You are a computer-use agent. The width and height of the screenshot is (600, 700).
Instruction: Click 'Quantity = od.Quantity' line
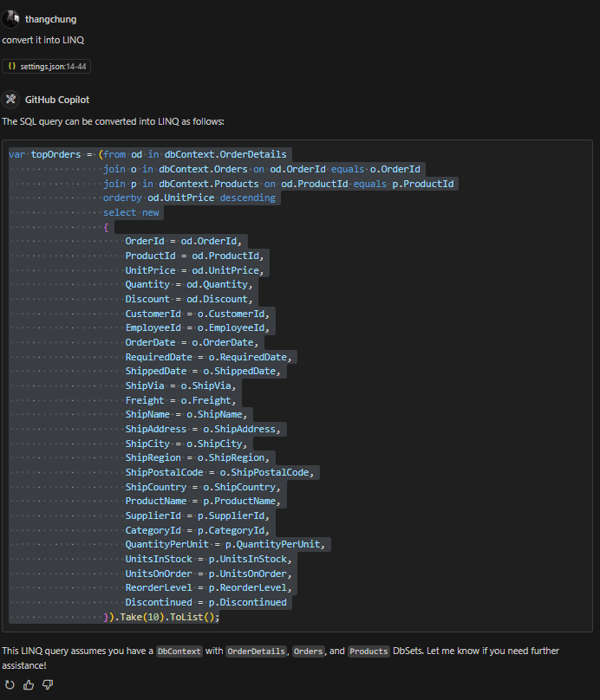189,284
